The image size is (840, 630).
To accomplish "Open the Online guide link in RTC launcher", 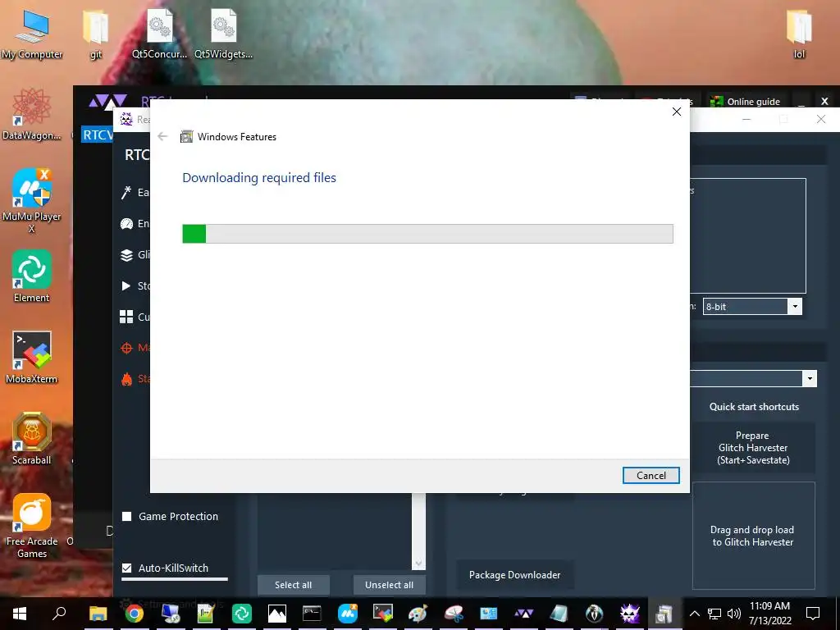I will pyautogui.click(x=746, y=101).
